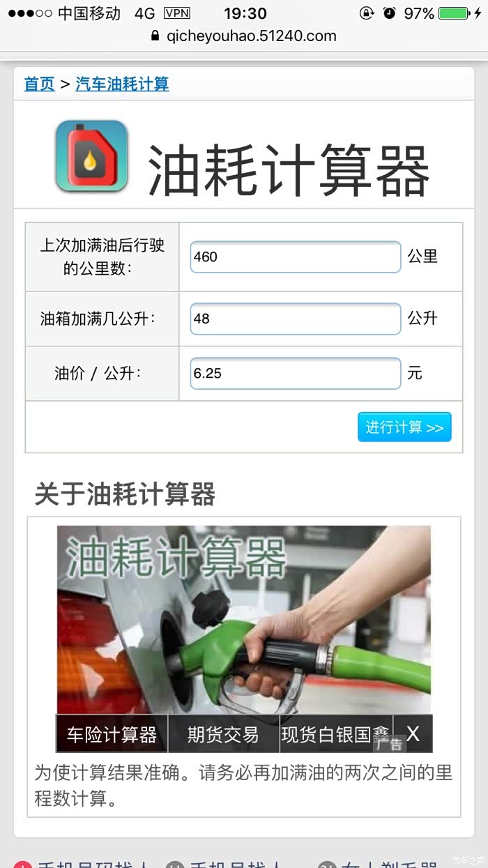Tap the VPN indicator in status bar
Viewport: 488px width, 868px height.
tap(177, 13)
